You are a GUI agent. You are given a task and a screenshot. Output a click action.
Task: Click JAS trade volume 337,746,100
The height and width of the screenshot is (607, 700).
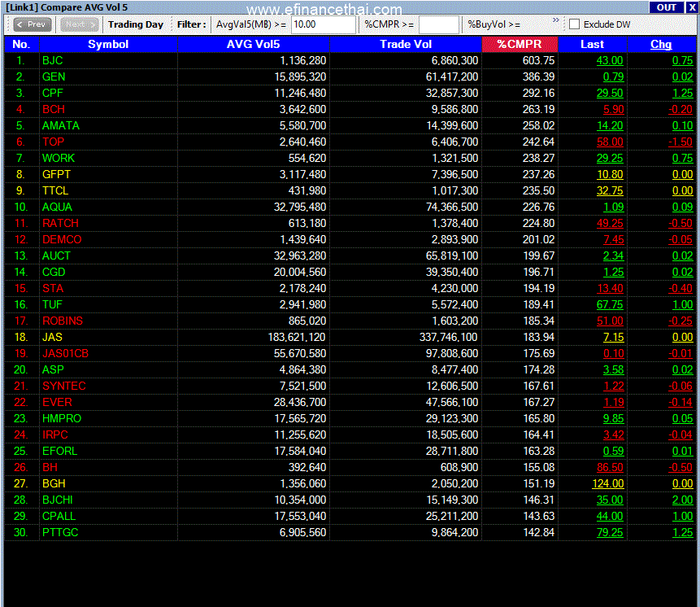tap(449, 337)
